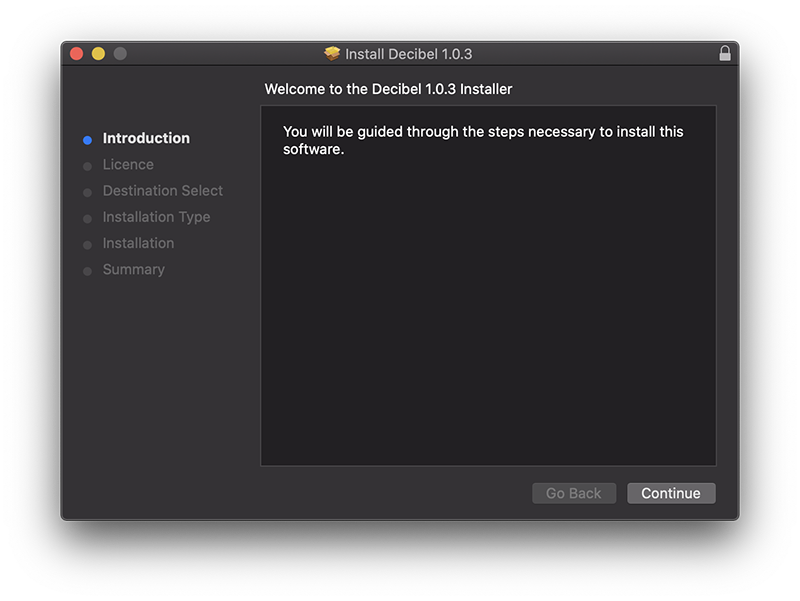This screenshot has height=601, width=800.
Task: Click the greyed-out zoom window button
Action: point(120,54)
